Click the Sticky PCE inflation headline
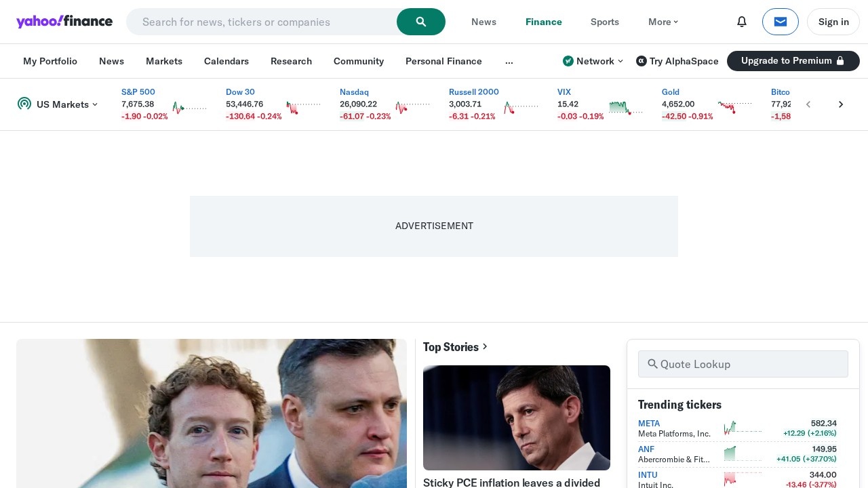This screenshot has height=488, width=868. pyautogui.click(x=512, y=483)
